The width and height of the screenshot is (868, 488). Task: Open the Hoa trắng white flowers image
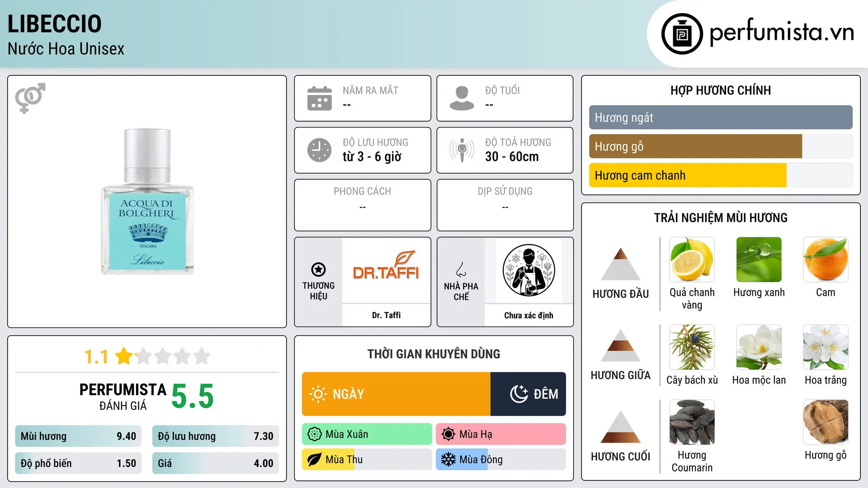tap(826, 347)
